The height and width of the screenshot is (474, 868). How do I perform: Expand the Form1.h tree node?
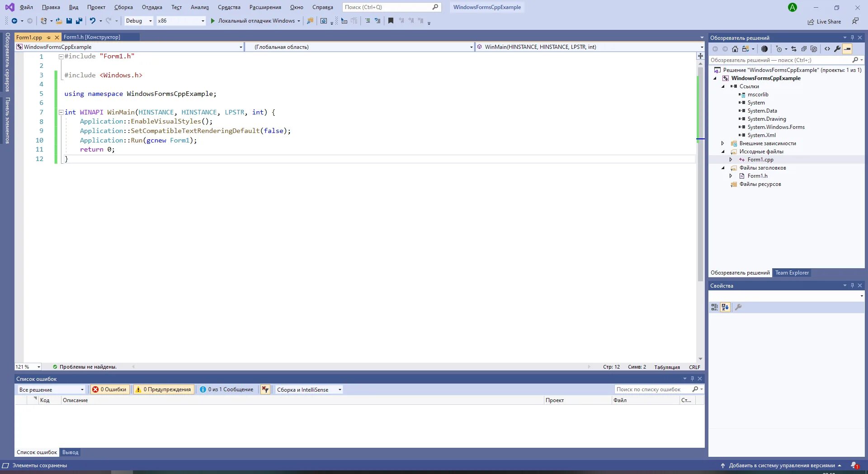pos(731,176)
